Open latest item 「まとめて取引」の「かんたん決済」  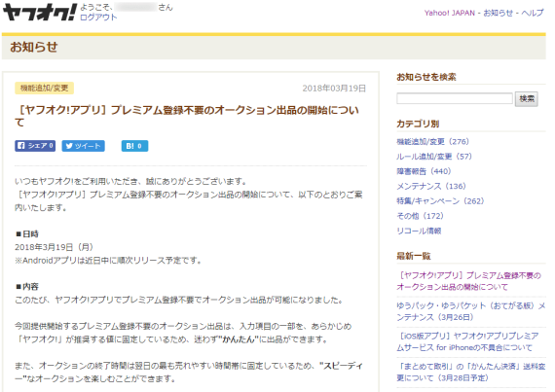[x=470, y=373]
